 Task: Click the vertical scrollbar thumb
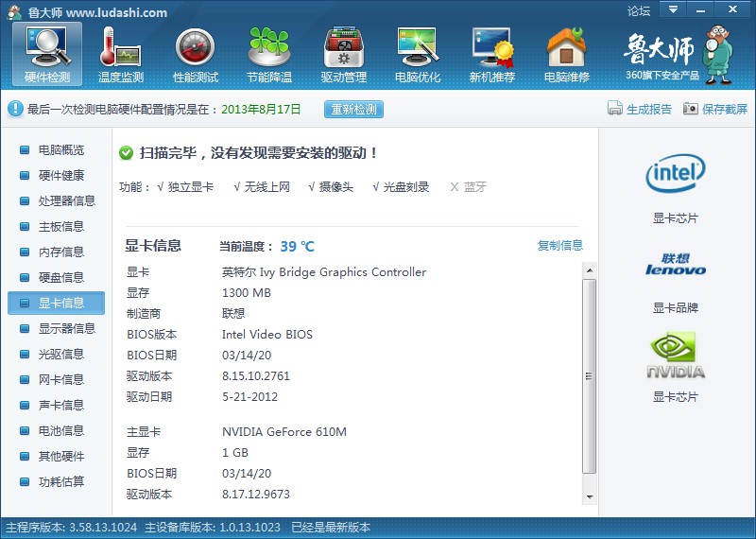[x=589, y=376]
